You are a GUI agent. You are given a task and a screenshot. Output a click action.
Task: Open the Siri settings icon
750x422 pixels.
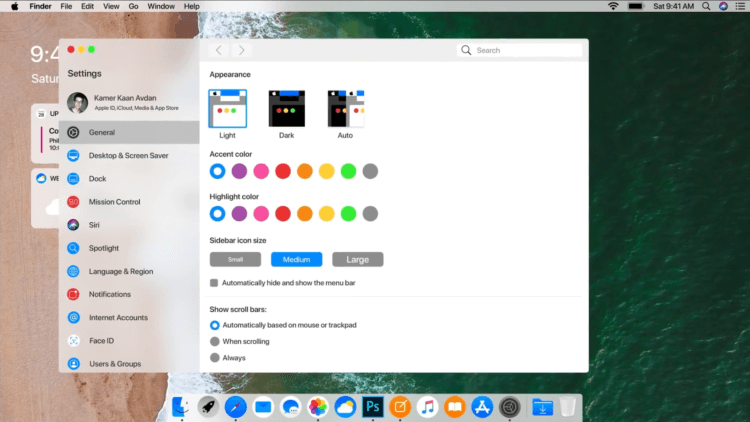(73, 225)
